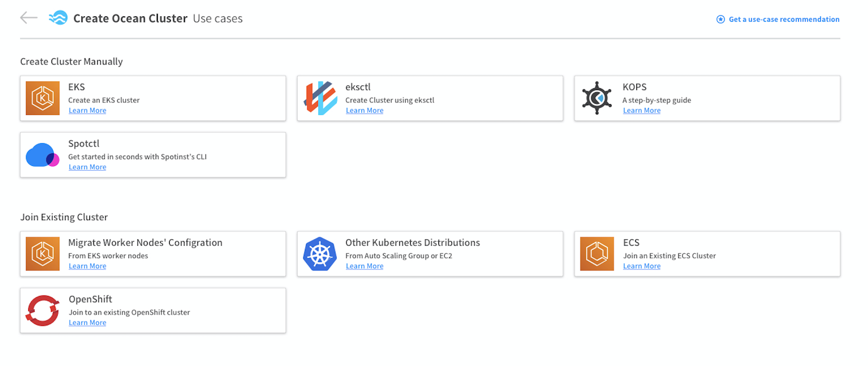Click the Migrate Worker Nodes icon
The height and width of the screenshot is (366, 868).
43,254
